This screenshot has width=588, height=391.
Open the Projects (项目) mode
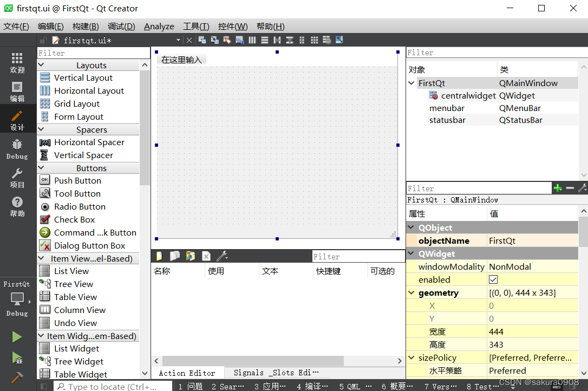17,178
